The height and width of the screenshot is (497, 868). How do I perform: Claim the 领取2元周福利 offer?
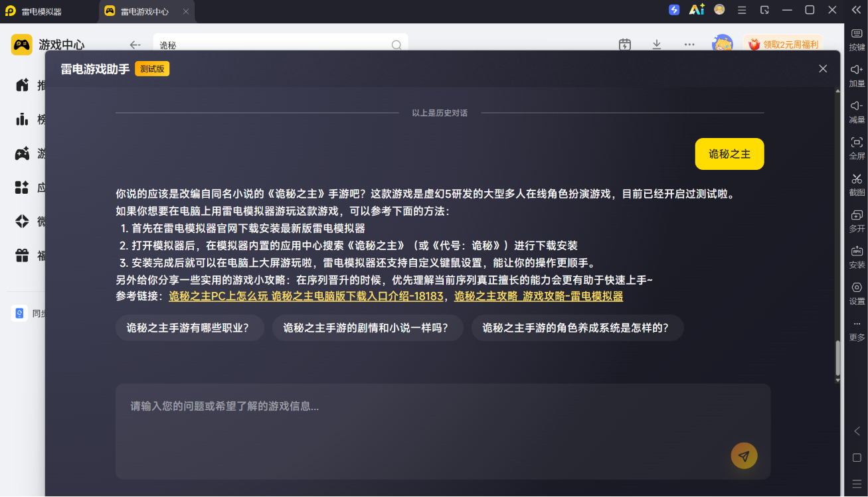(x=783, y=44)
